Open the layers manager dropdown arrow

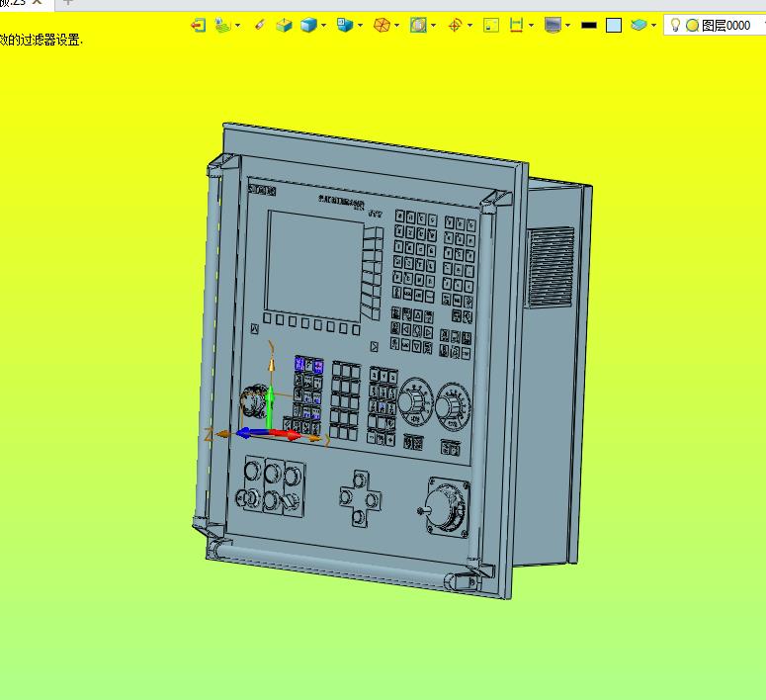pyautogui.click(x=653, y=25)
